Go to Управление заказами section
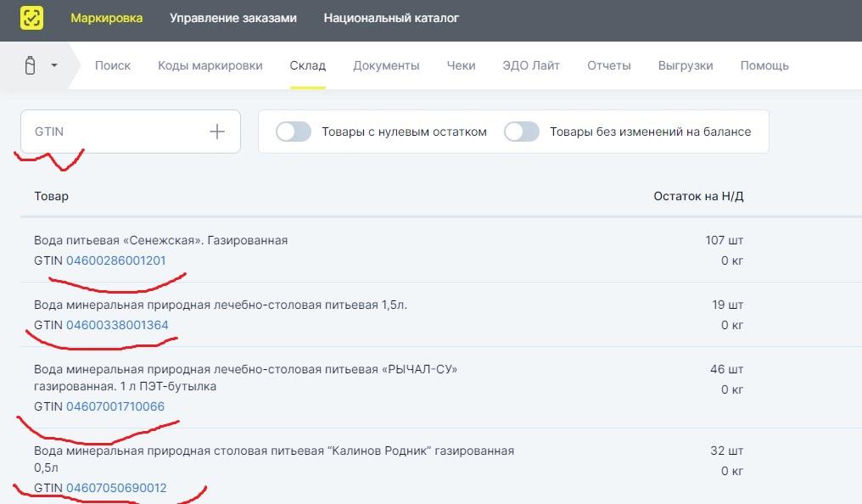 [x=233, y=18]
